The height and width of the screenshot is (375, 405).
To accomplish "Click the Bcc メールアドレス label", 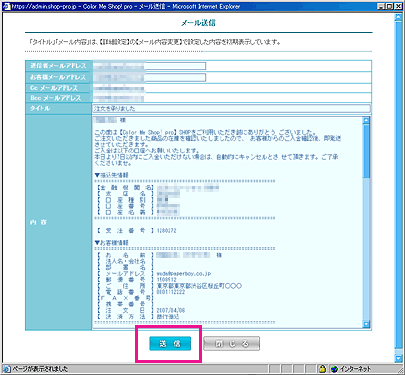I will [x=56, y=98].
